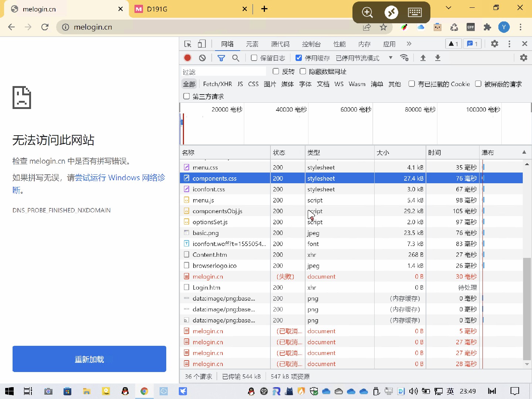Image resolution: width=532 pixels, height=399 pixels.
Task: Check the 第三方请求 checkbox
Action: [x=187, y=96]
